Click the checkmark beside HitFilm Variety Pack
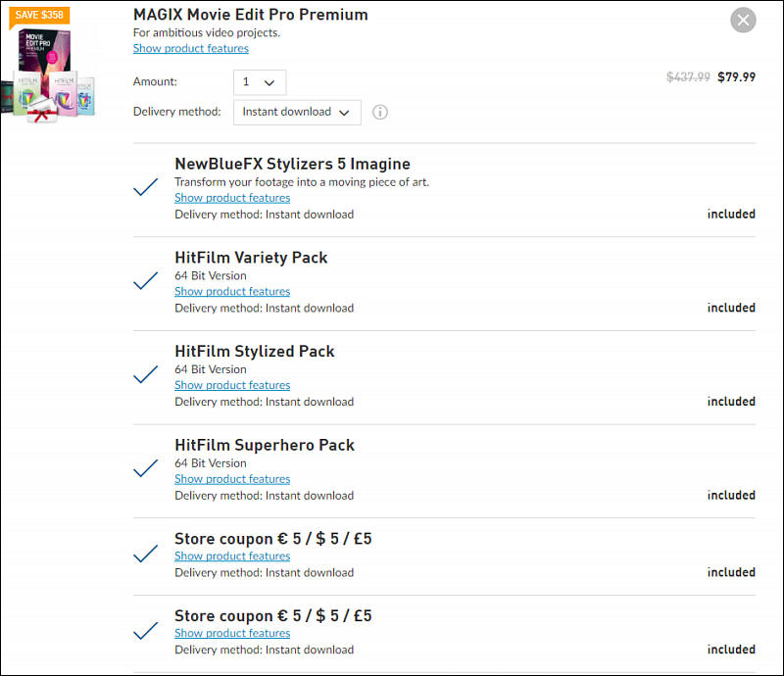This screenshot has height=676, width=784. tap(145, 281)
